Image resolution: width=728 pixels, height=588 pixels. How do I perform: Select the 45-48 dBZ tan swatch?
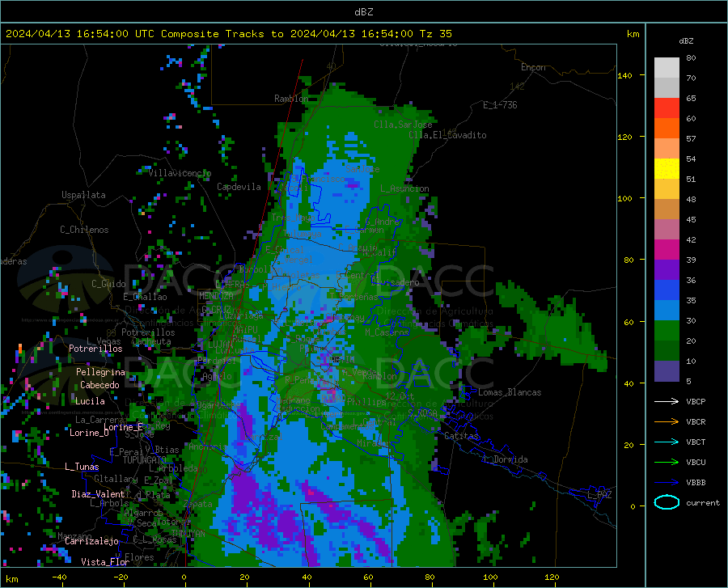[x=667, y=209]
